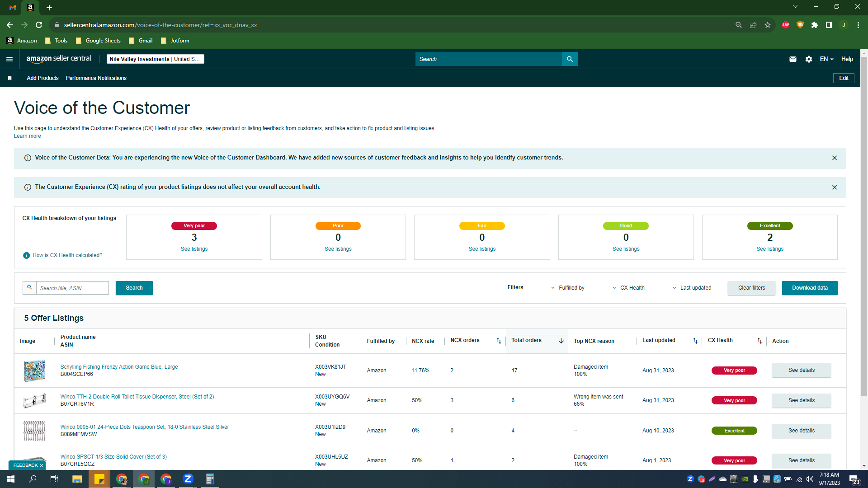This screenshot has height=488, width=868.
Task: Expand the Last updated filter dropdown
Action: [x=692, y=288]
